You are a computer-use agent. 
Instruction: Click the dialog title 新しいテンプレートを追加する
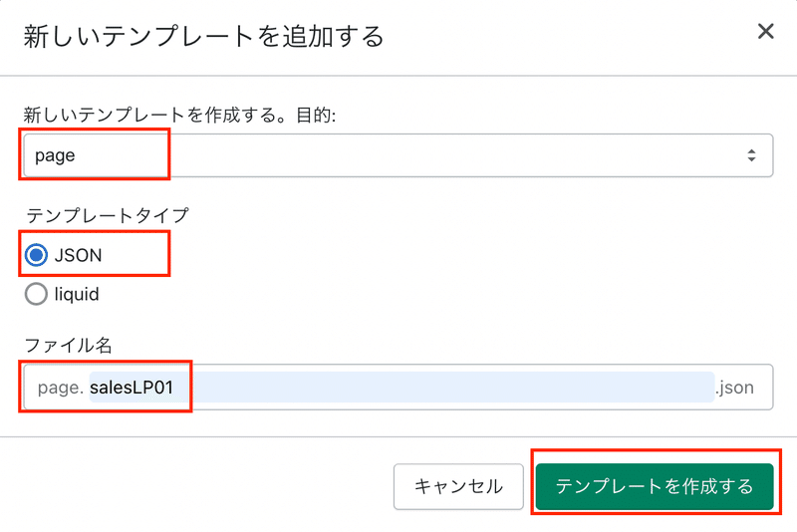pos(203,37)
